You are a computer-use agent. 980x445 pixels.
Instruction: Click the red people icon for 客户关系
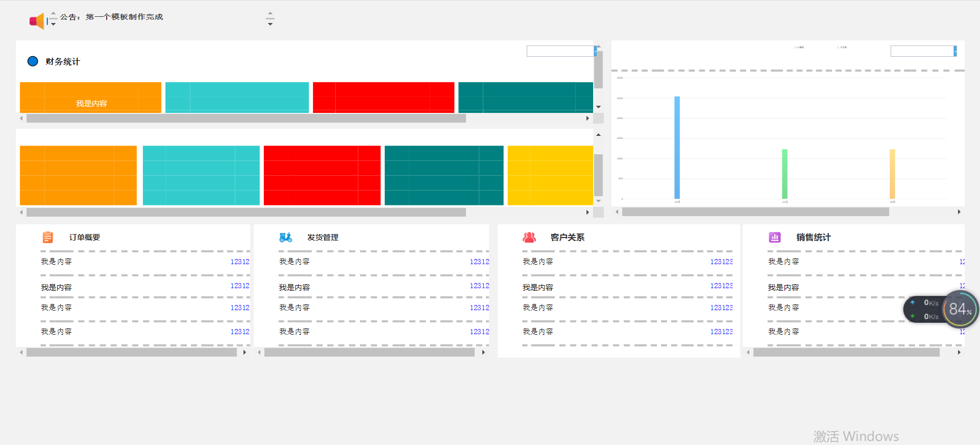(x=529, y=237)
